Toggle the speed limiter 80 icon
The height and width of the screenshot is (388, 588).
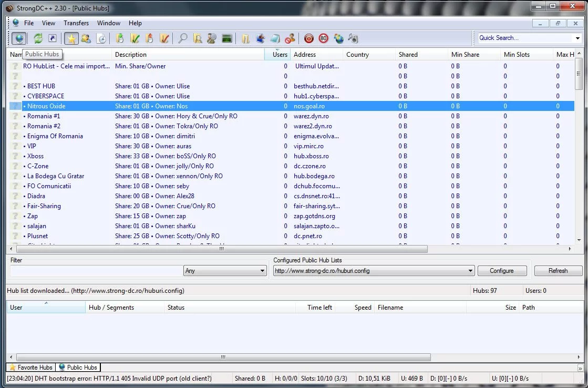[x=323, y=38]
